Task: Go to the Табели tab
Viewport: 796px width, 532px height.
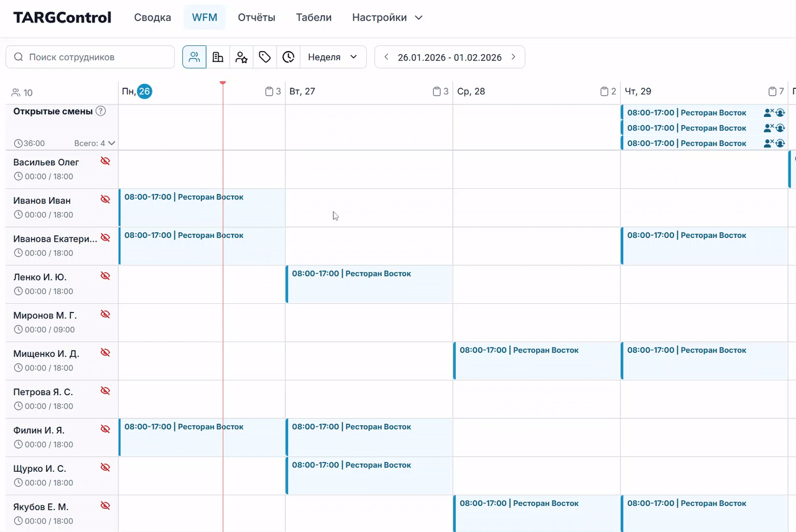Action: [x=313, y=17]
